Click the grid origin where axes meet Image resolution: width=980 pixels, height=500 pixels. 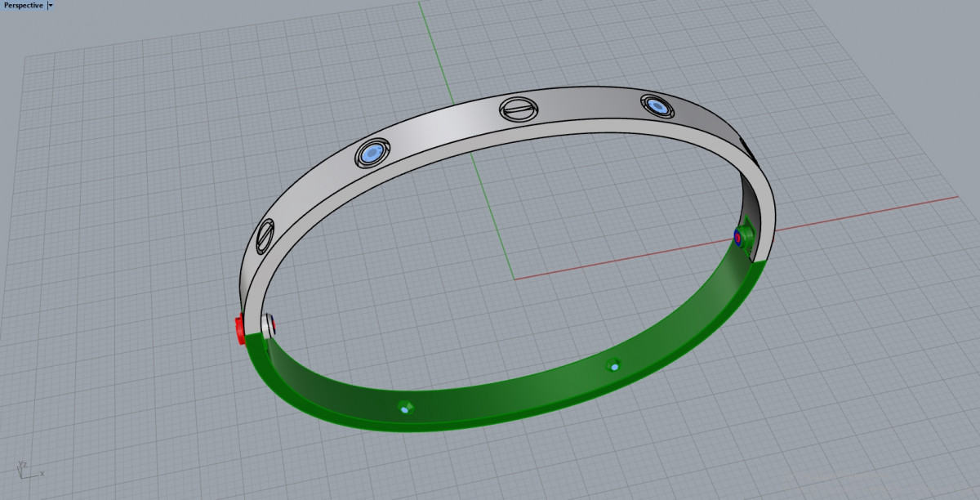tap(514, 279)
